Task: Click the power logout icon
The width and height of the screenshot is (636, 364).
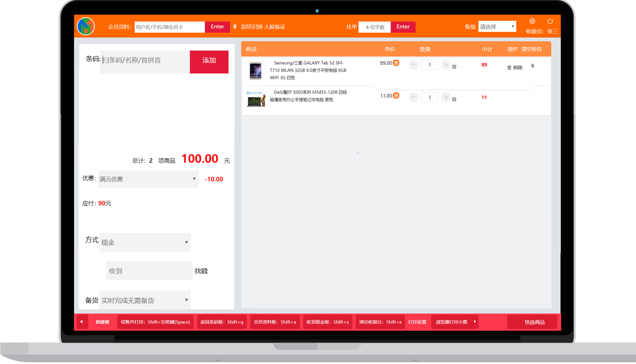Action: [550, 21]
